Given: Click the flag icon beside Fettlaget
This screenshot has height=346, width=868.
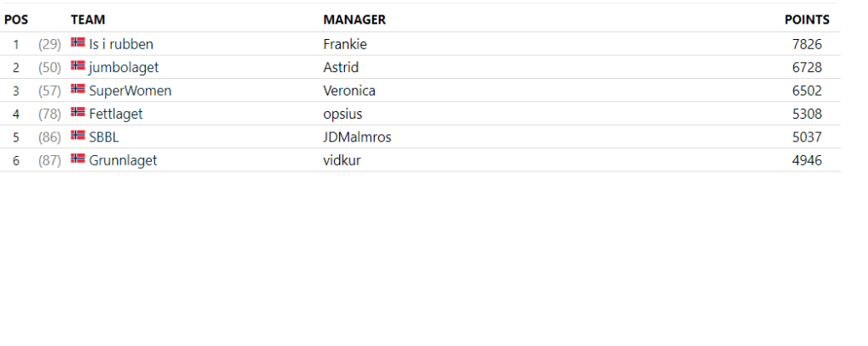Looking at the screenshot, I should pyautogui.click(x=78, y=112).
